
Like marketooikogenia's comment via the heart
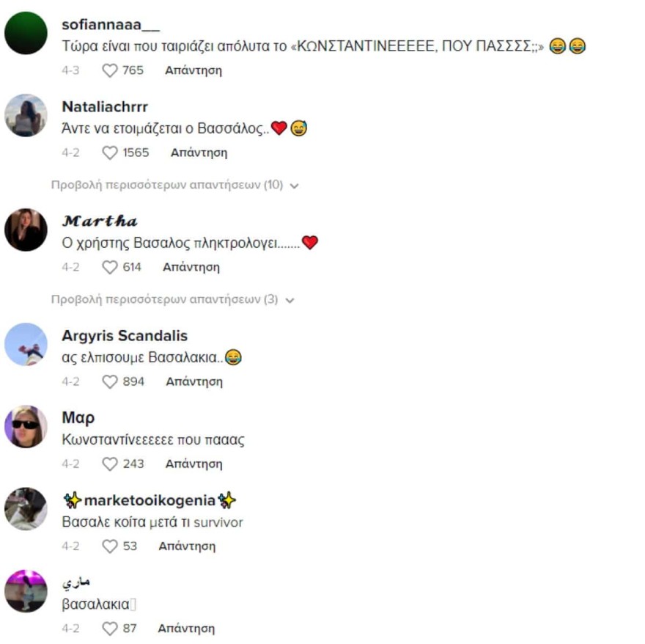[x=110, y=546]
